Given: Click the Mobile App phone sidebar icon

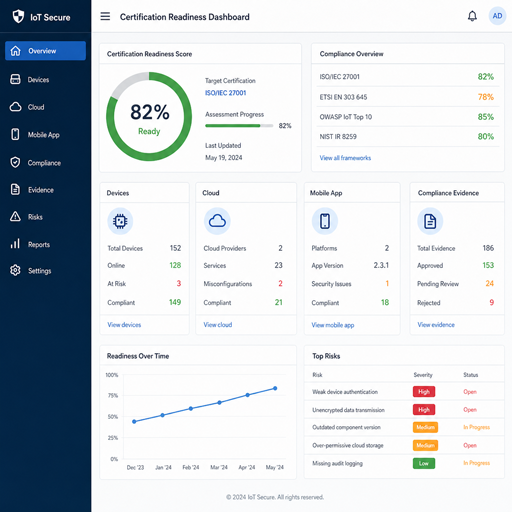Looking at the screenshot, I should point(15,134).
